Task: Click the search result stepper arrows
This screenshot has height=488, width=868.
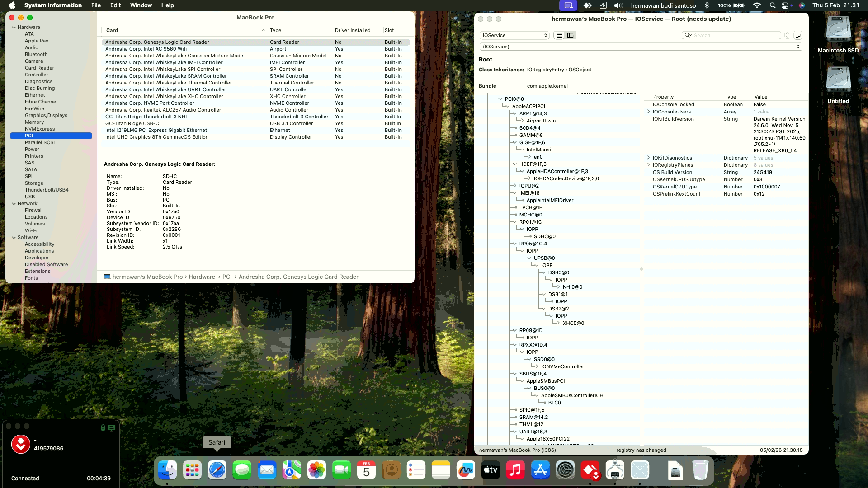Action: point(787,35)
